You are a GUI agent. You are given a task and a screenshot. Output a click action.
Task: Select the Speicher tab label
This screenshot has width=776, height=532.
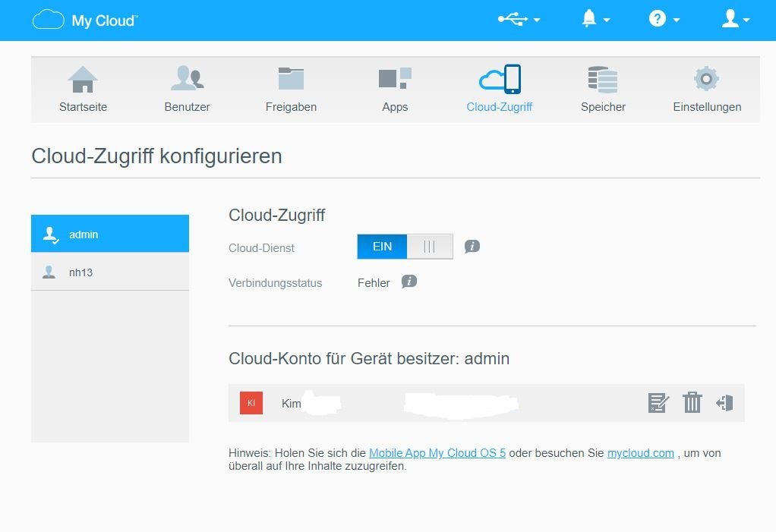604,107
